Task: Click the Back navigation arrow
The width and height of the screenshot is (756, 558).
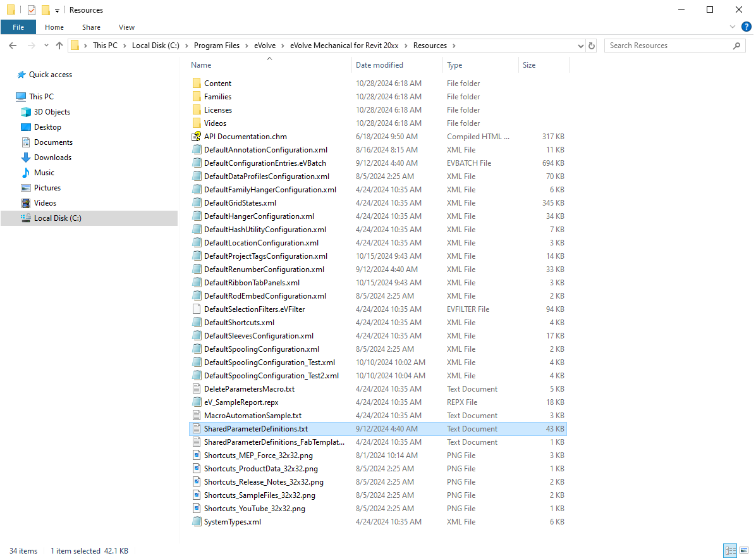Action: pyautogui.click(x=13, y=46)
